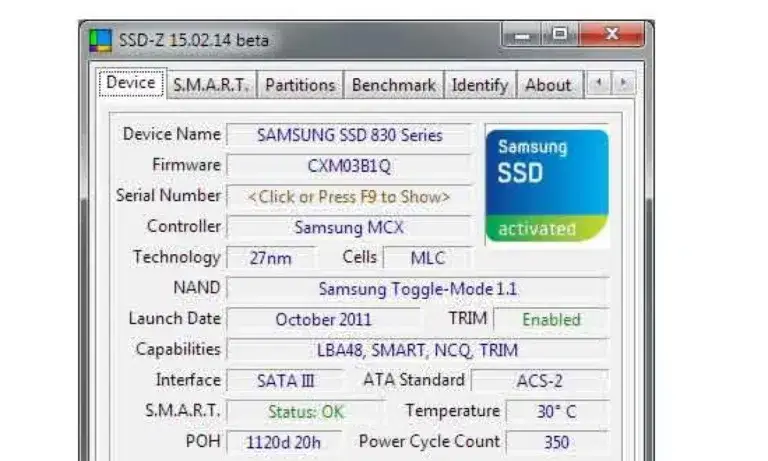The image size is (768, 461).
Task: Reveal the serial number field
Action: click(349, 197)
